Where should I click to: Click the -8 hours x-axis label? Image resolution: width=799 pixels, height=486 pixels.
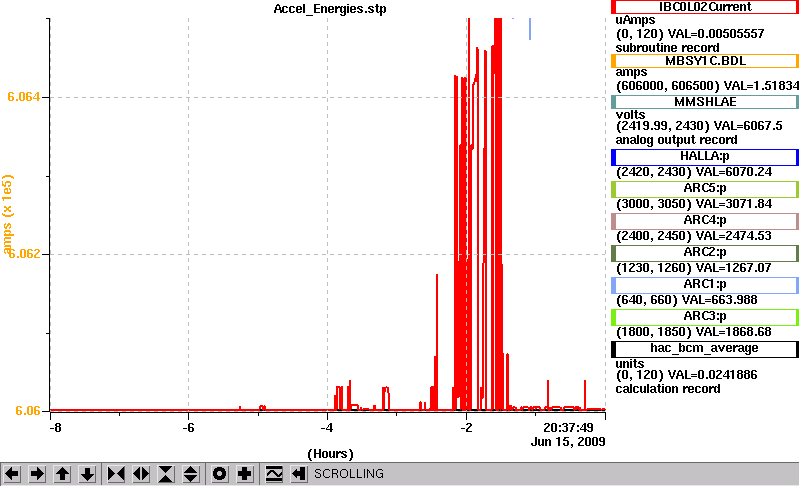point(55,428)
